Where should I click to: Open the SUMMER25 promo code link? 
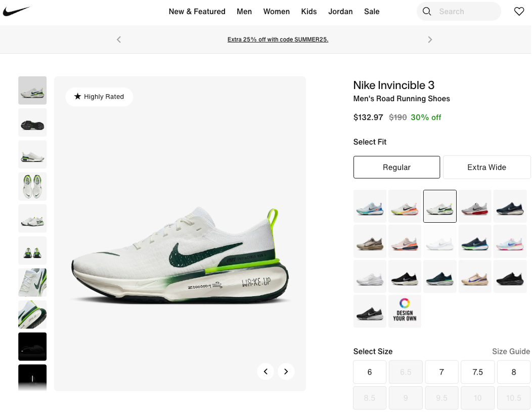(x=278, y=39)
